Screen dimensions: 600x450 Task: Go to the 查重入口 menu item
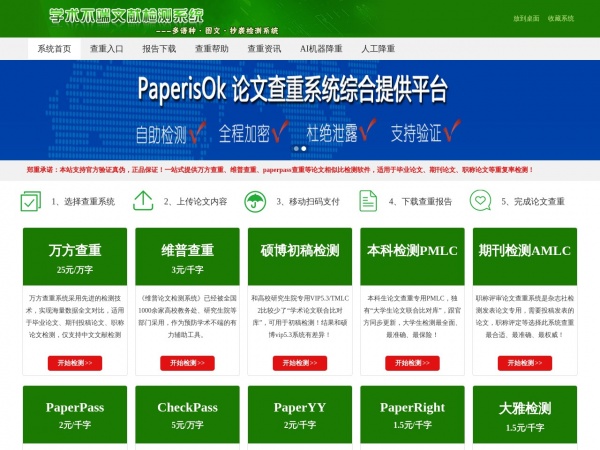coord(107,49)
